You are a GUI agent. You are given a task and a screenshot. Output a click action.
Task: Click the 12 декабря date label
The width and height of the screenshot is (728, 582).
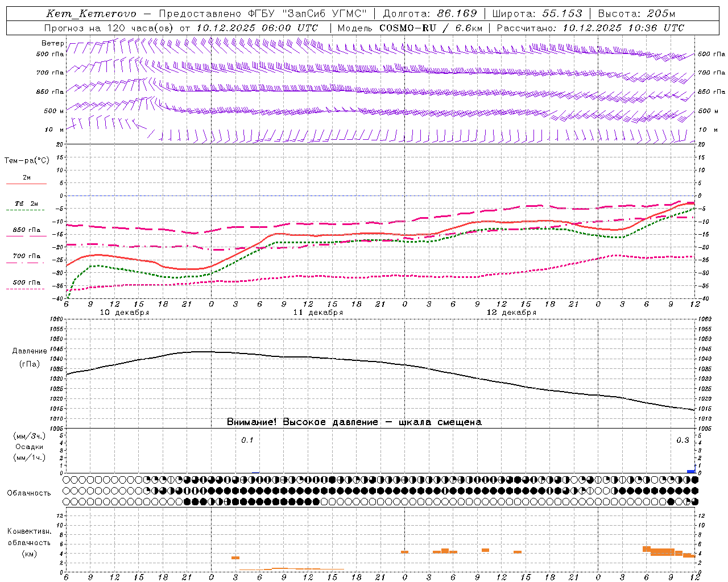point(512,313)
